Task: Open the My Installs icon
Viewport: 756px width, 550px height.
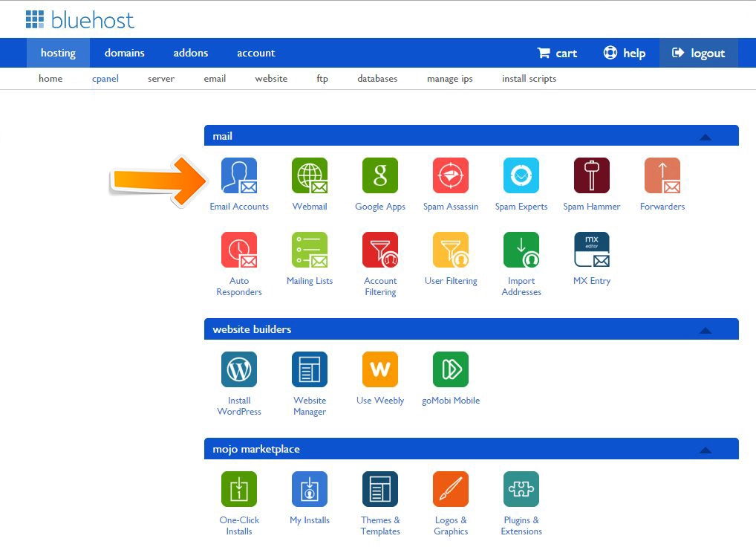Action: tap(310, 489)
